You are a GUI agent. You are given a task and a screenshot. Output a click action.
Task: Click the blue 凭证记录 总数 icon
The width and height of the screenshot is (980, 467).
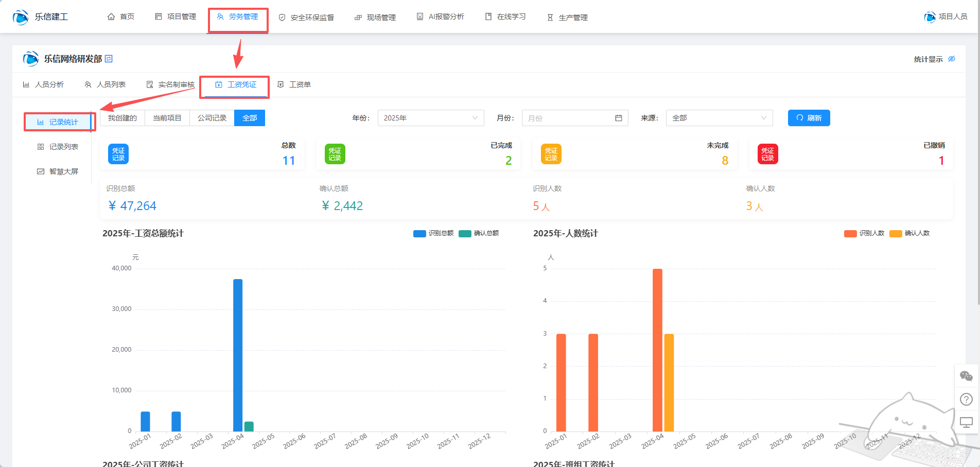coord(118,154)
